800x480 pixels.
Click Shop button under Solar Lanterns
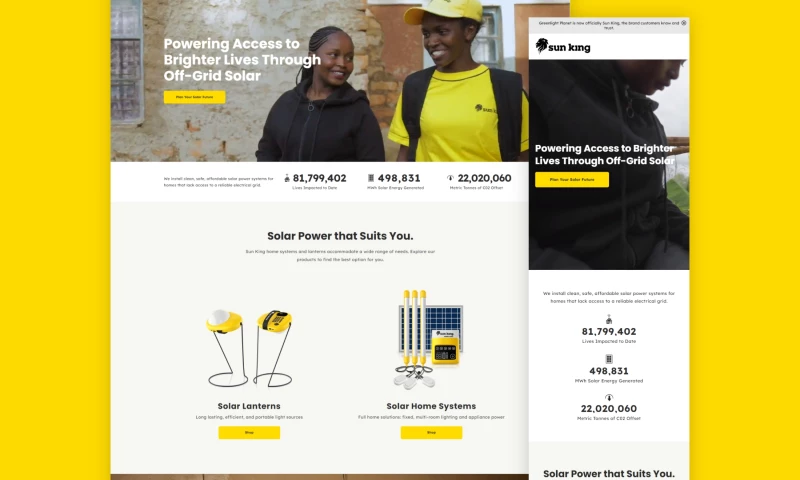coord(249,433)
